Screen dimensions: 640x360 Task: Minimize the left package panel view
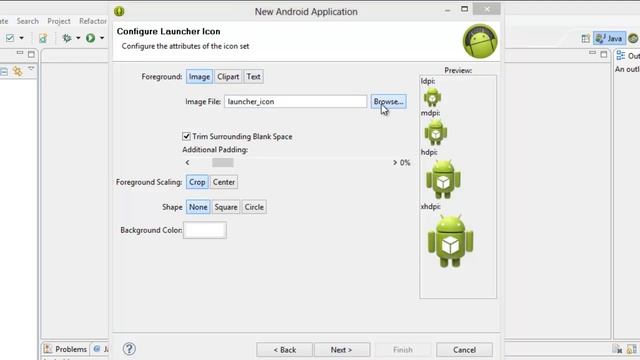point(20,53)
